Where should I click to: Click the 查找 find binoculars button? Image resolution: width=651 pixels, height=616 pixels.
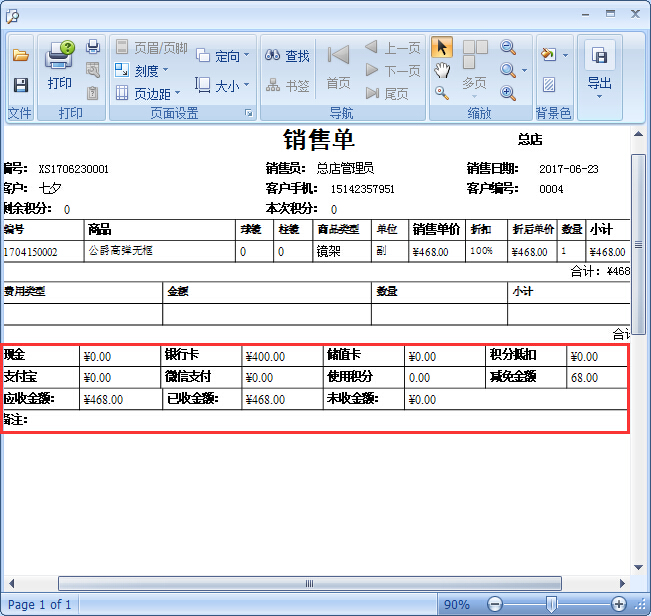(288, 56)
